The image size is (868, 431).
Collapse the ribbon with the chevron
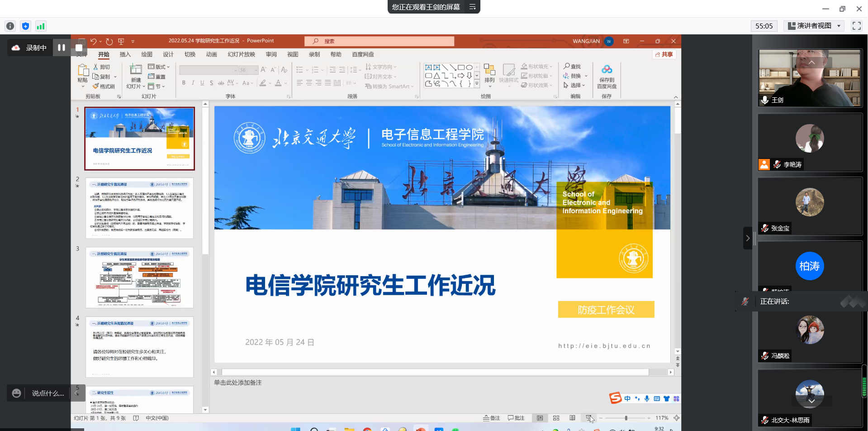coord(676,97)
